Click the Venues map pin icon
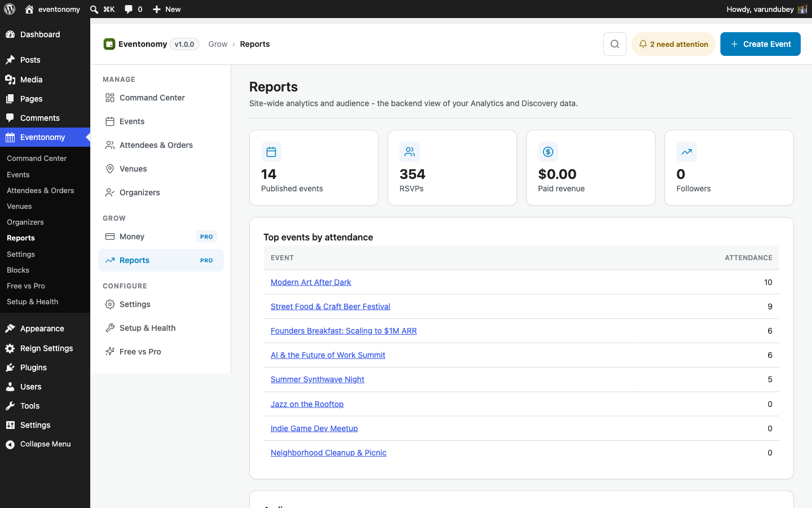Screen dimensions: 812x508 110,169
